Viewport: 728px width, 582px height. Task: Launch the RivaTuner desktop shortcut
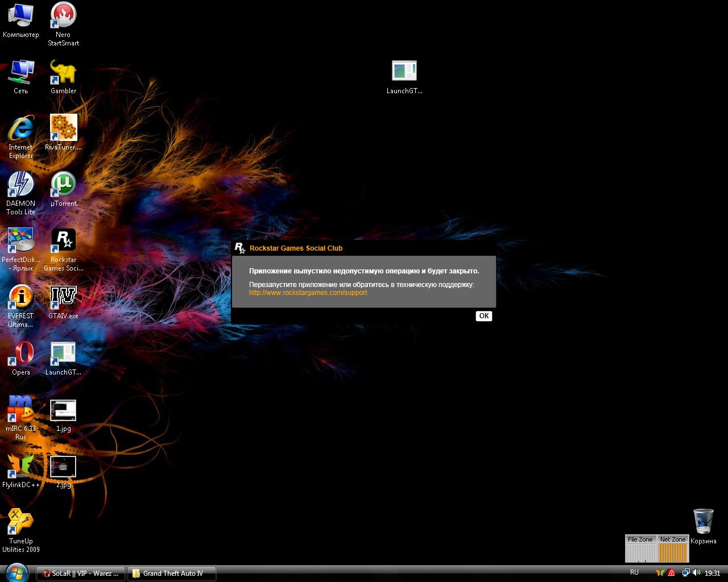click(x=63, y=128)
